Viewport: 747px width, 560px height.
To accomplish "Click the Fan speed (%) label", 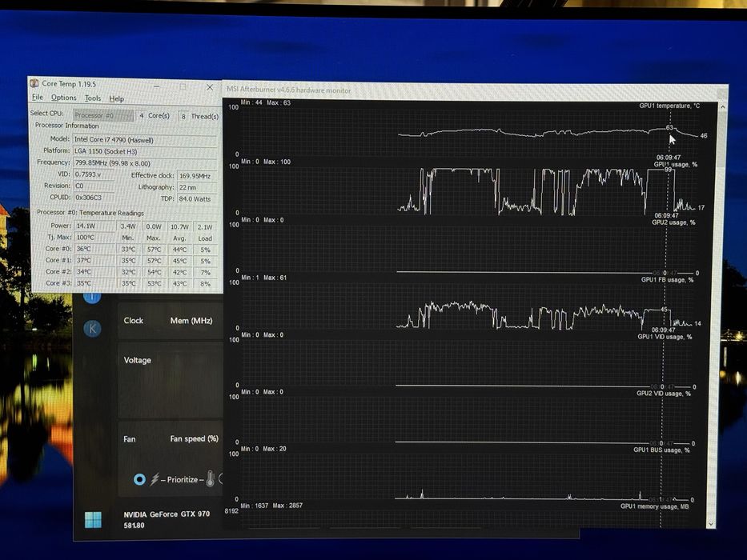I will 194,438.
